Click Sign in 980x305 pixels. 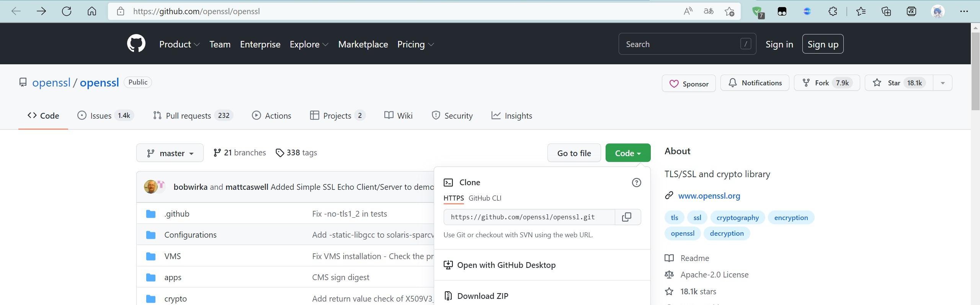[x=779, y=44]
